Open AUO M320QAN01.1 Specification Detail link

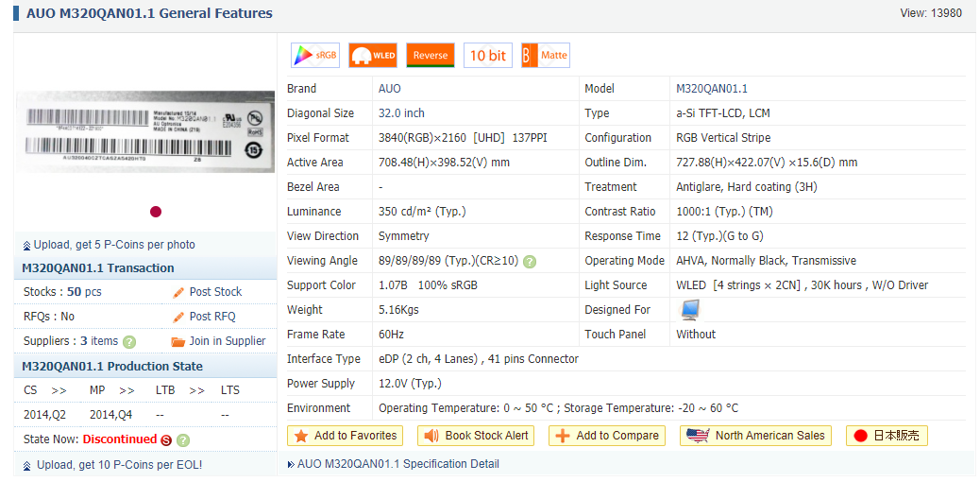(398, 464)
